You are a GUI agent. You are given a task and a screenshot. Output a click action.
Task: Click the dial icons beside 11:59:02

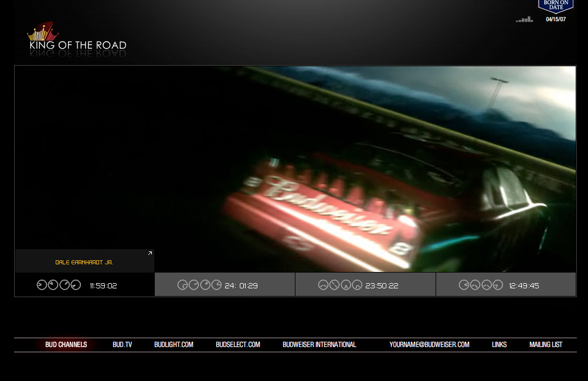(59, 285)
